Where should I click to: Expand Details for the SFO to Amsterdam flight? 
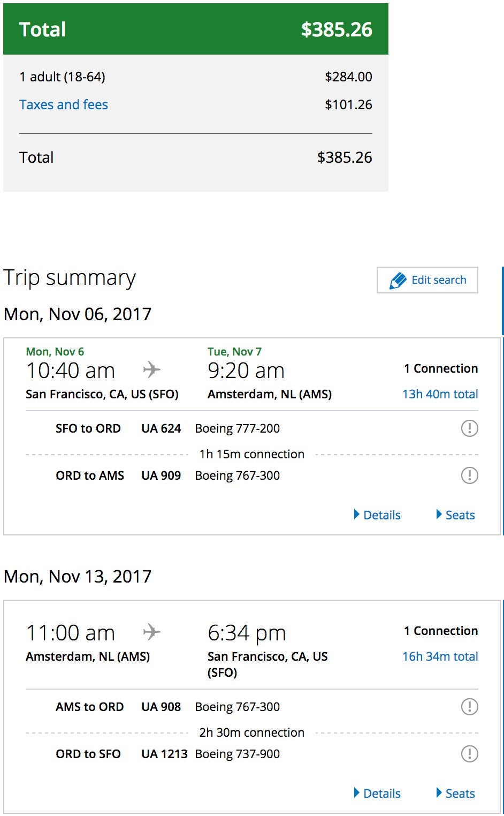coord(377,515)
